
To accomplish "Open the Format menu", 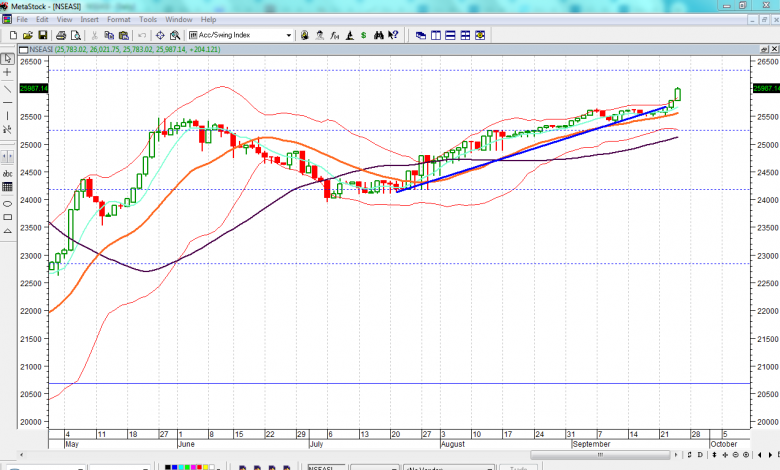I will [x=118, y=19].
